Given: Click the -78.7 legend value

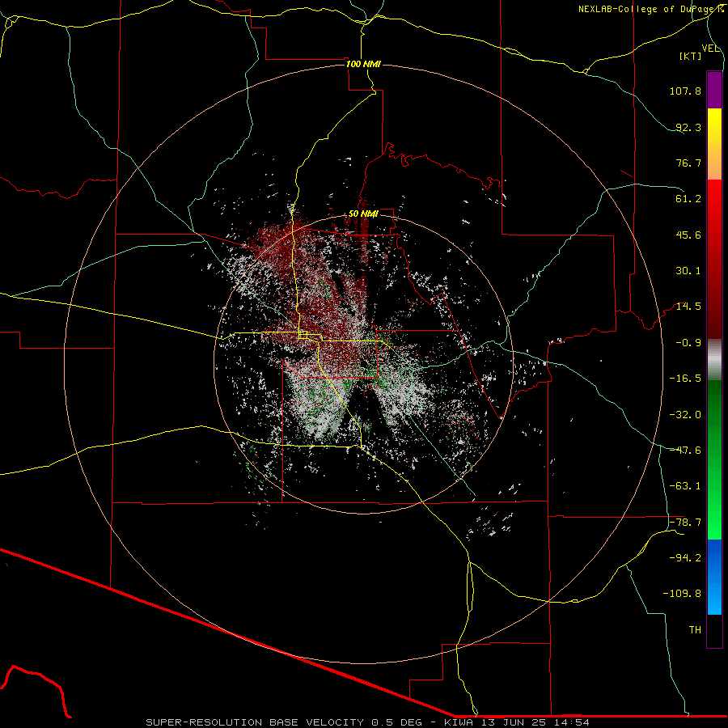Looking at the screenshot, I should coord(685,523).
